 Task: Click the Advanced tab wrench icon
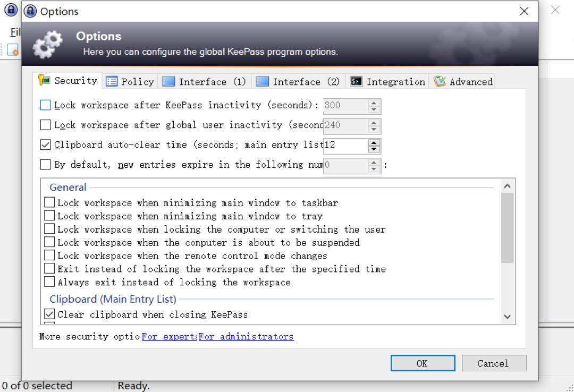click(x=440, y=81)
